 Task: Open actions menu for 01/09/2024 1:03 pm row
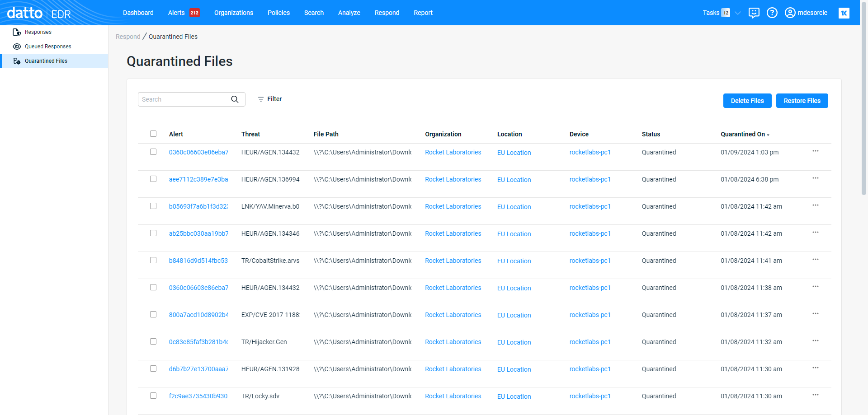(x=815, y=151)
